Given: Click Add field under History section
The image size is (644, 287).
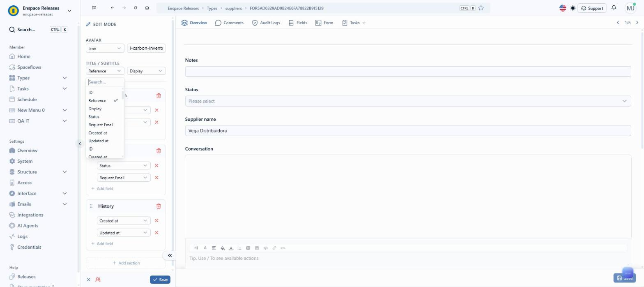Looking at the screenshot, I should coord(102,244).
